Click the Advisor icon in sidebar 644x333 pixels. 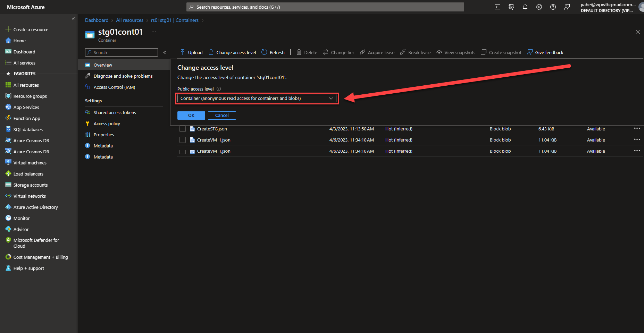click(x=8, y=229)
